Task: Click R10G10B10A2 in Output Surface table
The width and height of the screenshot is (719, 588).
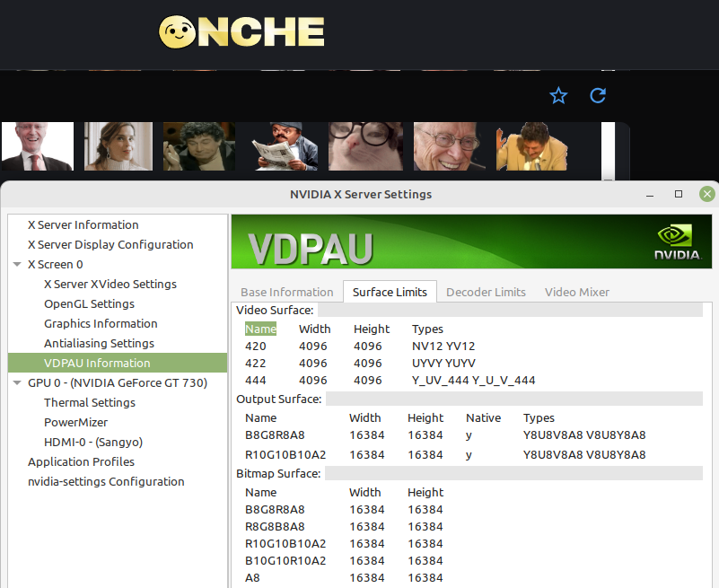Action: pyautogui.click(x=285, y=454)
